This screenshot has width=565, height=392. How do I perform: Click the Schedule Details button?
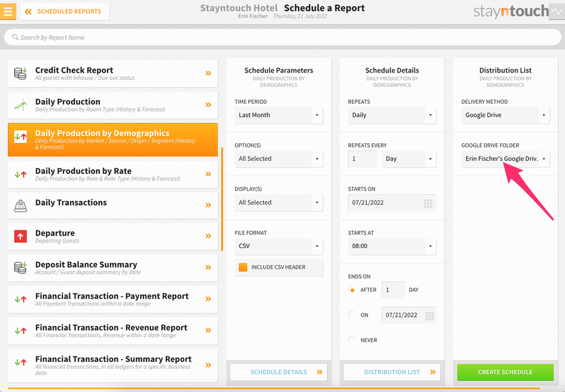pos(279,372)
